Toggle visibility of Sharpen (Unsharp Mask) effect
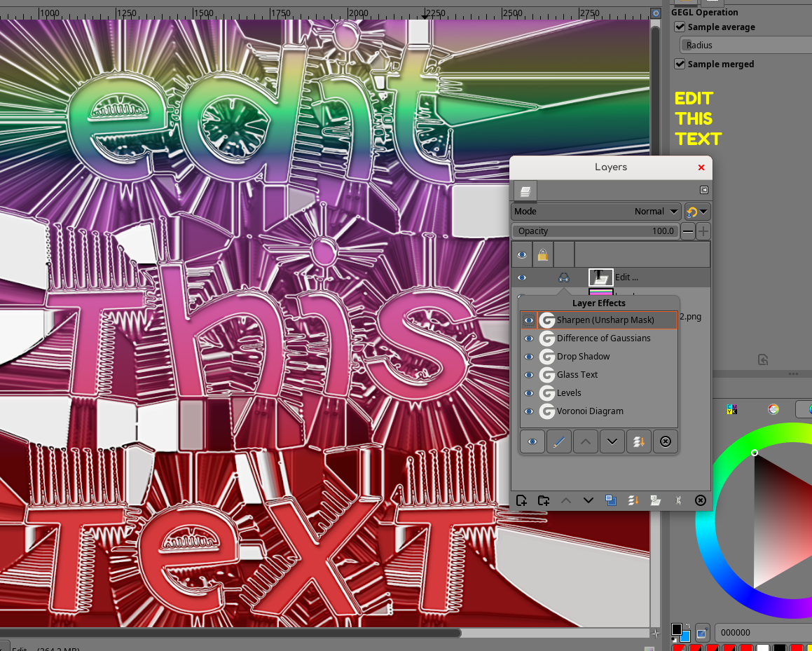Screen dimensions: 812x651 point(529,320)
